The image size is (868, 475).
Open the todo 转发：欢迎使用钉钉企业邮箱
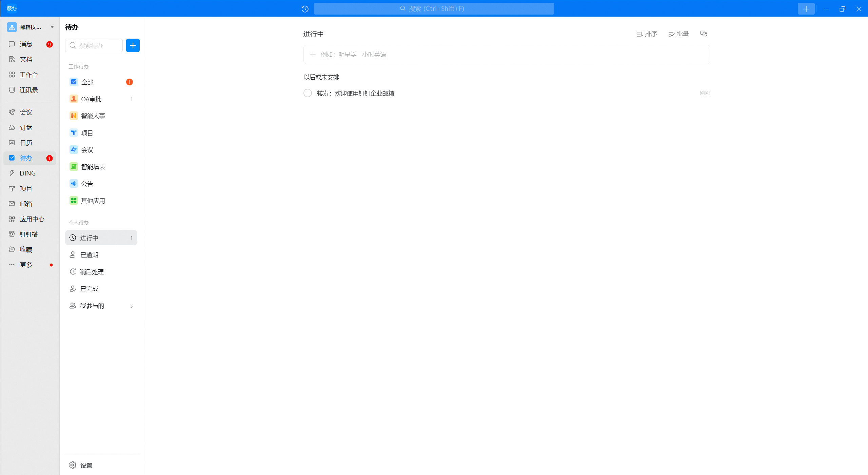click(355, 93)
